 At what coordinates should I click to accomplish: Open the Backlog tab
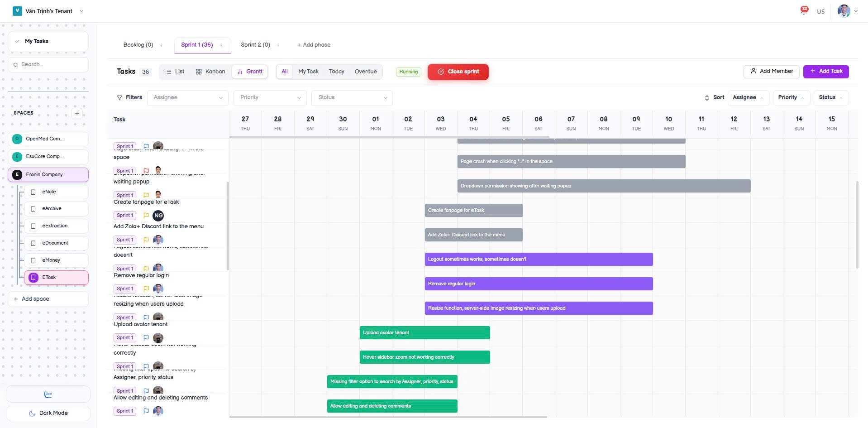click(x=138, y=45)
